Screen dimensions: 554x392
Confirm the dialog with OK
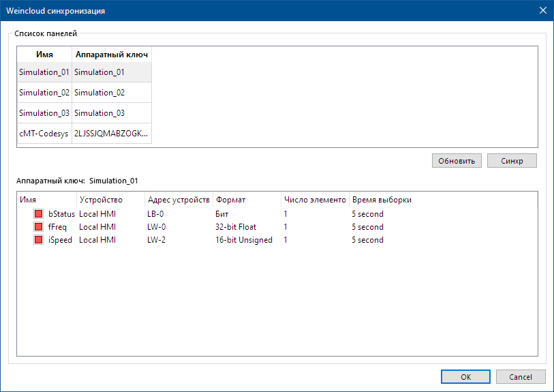point(465,377)
